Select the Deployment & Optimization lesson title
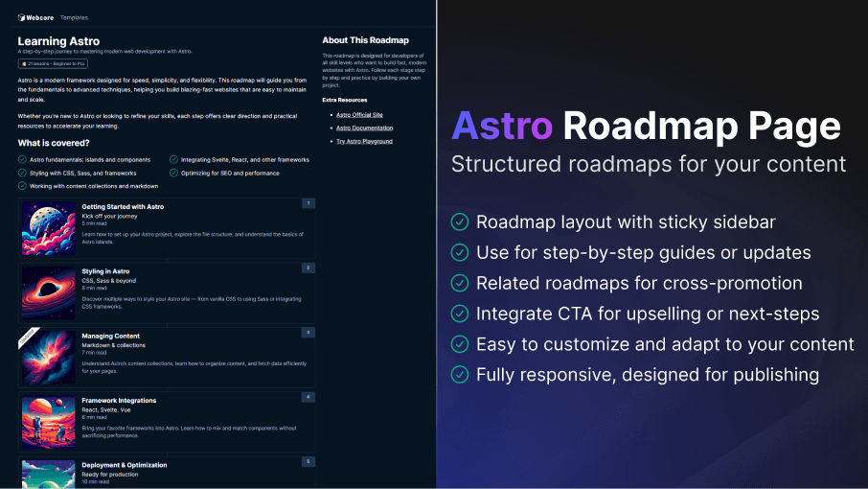868x489 pixels. 124,465
